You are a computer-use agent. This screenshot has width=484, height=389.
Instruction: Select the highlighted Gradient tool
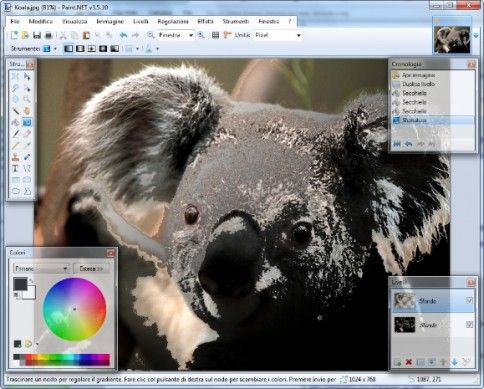point(27,122)
